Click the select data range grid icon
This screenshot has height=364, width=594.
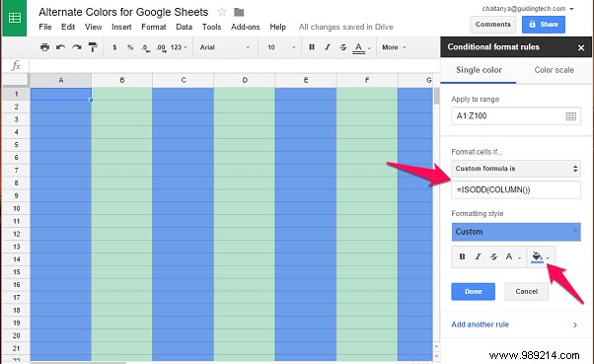pyautogui.click(x=571, y=116)
